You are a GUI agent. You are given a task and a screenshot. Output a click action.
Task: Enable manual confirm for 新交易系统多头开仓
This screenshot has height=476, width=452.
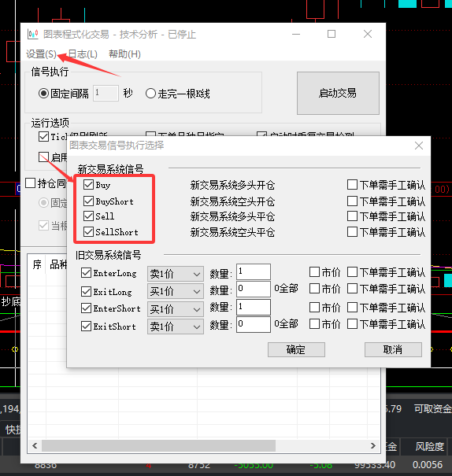click(x=352, y=184)
